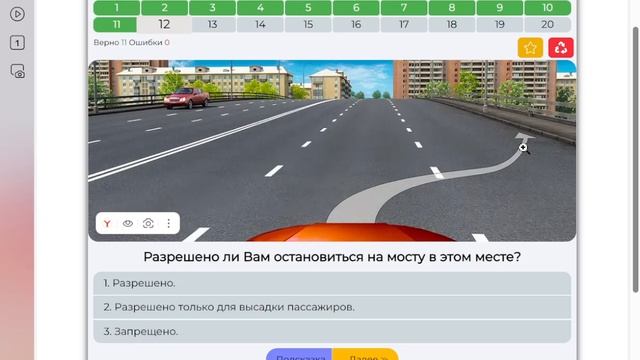Go to question 9
Viewport: 640px width, 360px height.
click(x=500, y=8)
